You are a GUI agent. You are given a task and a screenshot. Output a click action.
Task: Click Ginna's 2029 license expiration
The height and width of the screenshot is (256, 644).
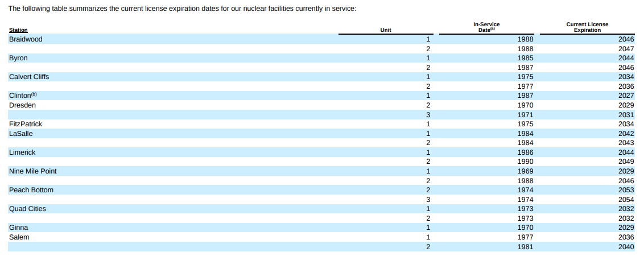click(626, 228)
